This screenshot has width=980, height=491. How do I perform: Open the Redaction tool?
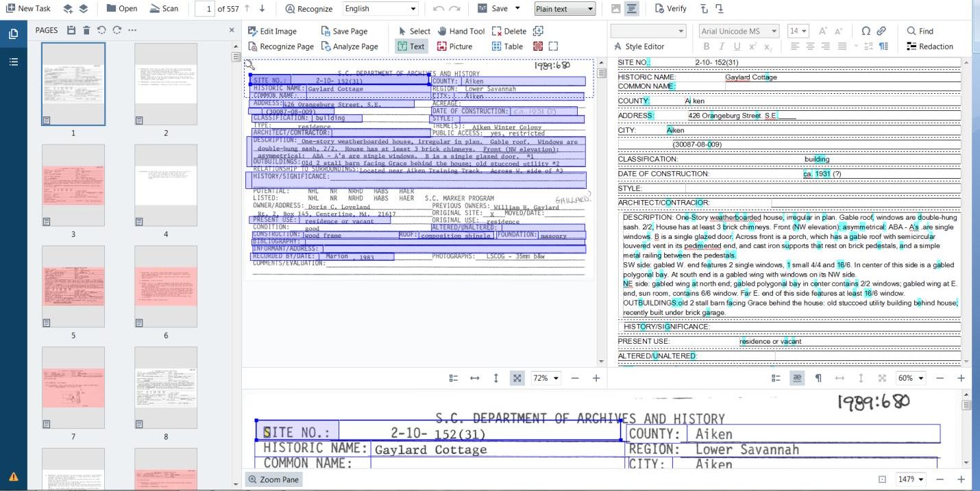[x=930, y=47]
